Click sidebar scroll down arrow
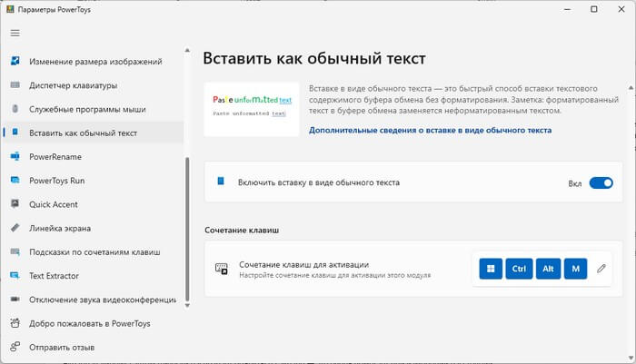Viewport: 636px width, 364px height. [187, 306]
